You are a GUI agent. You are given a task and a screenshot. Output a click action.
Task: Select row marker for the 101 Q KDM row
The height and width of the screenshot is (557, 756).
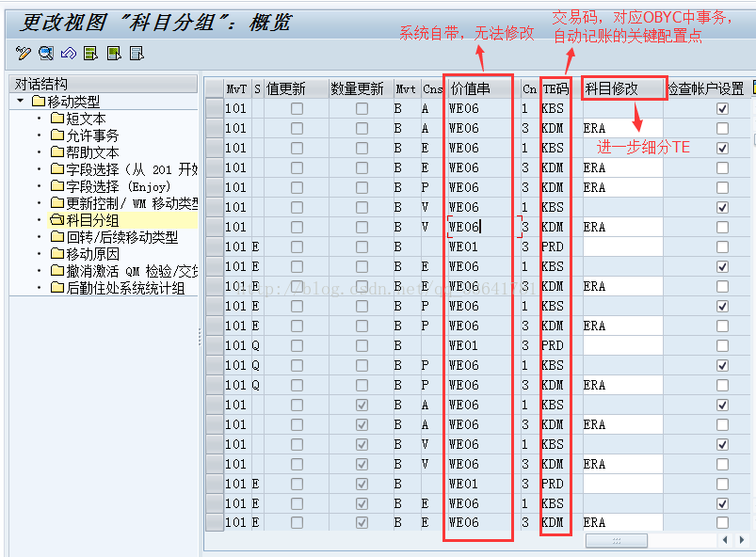coord(214,386)
